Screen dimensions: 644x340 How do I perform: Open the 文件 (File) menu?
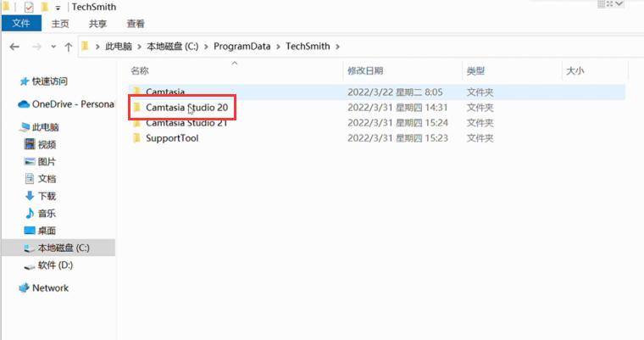(21, 24)
